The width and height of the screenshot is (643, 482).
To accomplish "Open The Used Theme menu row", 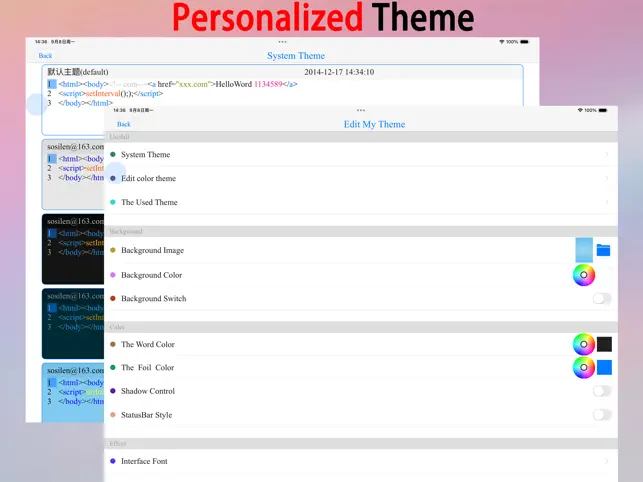I will point(361,202).
